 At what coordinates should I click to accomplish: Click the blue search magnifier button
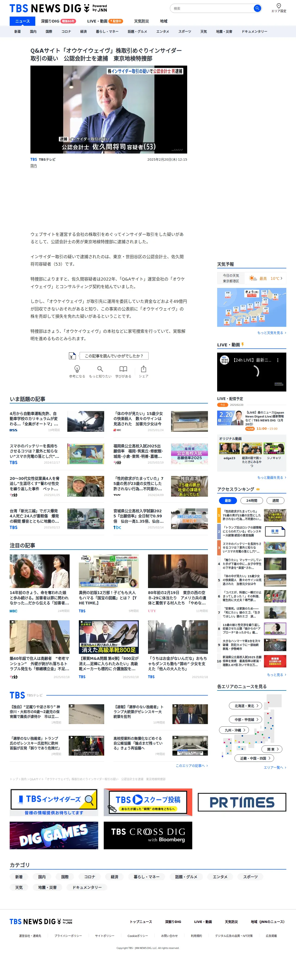point(257,8)
